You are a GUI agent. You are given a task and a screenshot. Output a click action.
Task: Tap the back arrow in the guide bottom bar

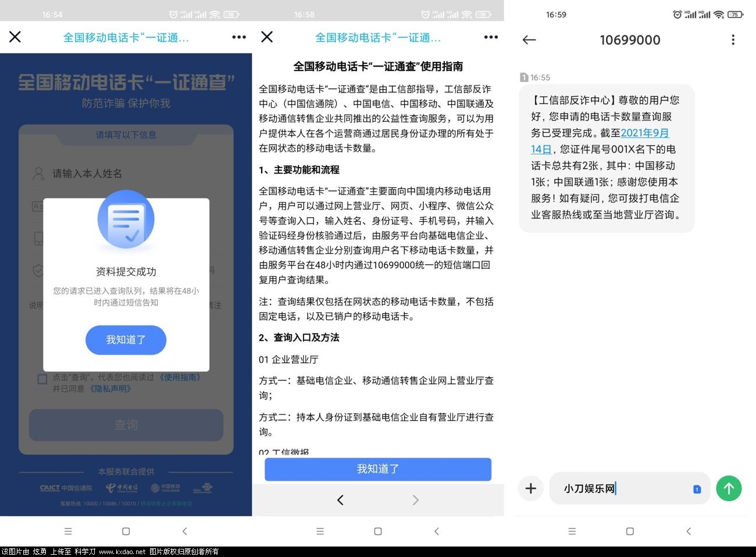340,499
